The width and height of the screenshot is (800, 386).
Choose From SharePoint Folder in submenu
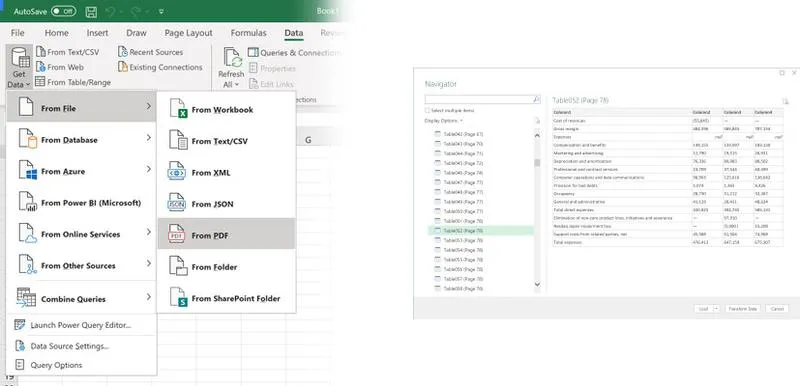tap(226, 298)
